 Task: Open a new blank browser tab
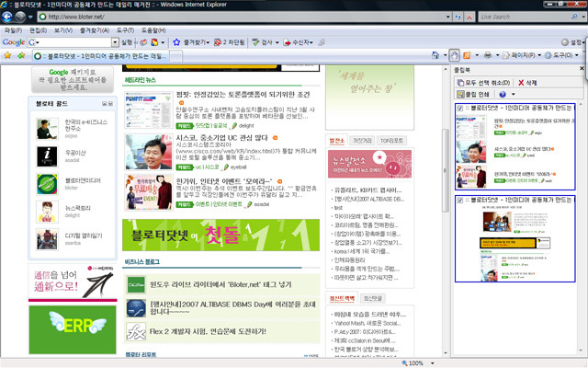point(176,56)
